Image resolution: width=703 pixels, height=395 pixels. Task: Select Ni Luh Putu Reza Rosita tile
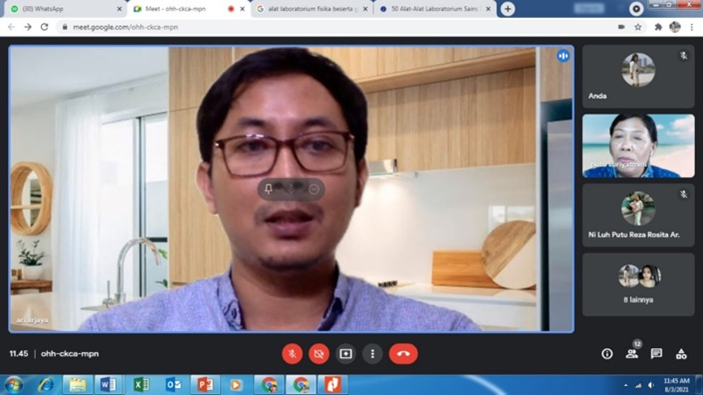(638, 215)
